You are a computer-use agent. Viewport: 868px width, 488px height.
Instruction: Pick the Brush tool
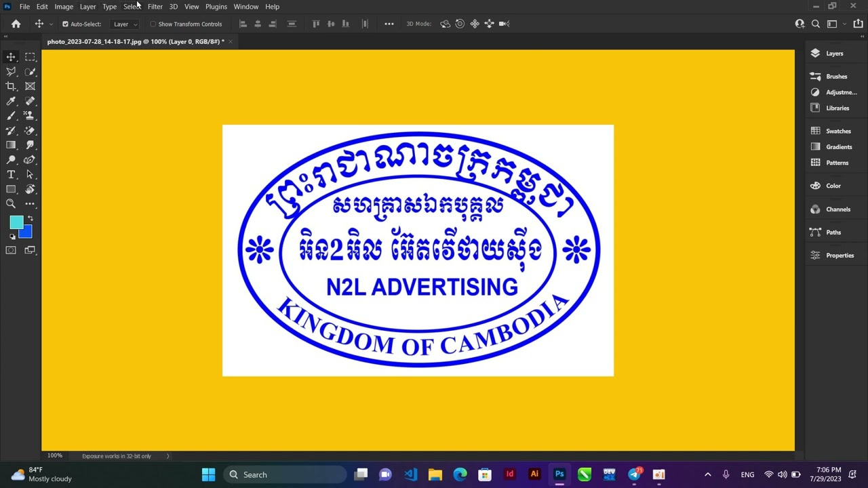[11, 116]
